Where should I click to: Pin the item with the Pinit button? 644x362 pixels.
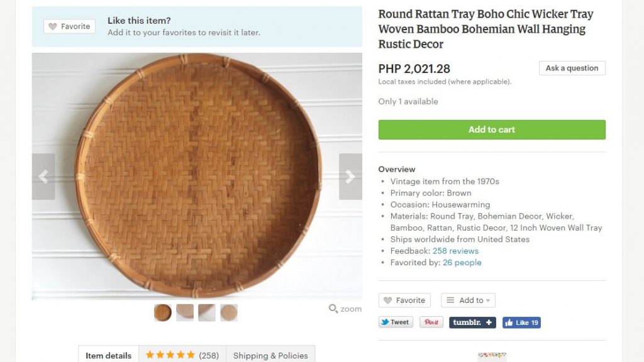(431, 322)
